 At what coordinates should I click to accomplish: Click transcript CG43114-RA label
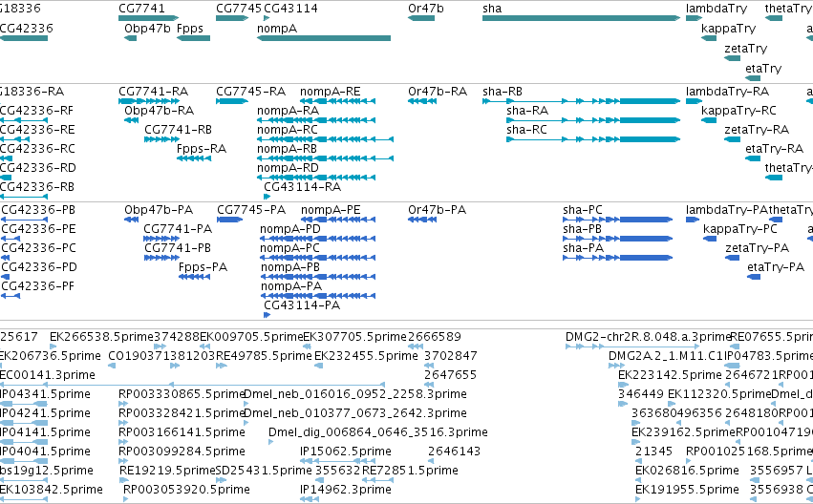click(x=302, y=186)
